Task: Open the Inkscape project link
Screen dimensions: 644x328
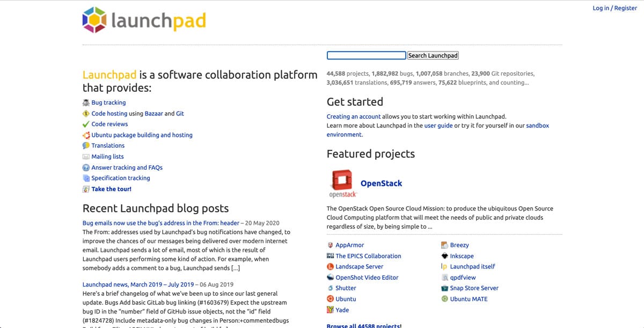Action: click(x=462, y=256)
